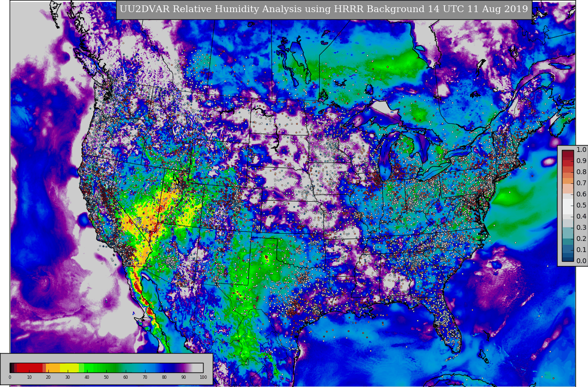Click the "20" tick label on bottom colorbar
This screenshot has height=387, width=588.
48,377
